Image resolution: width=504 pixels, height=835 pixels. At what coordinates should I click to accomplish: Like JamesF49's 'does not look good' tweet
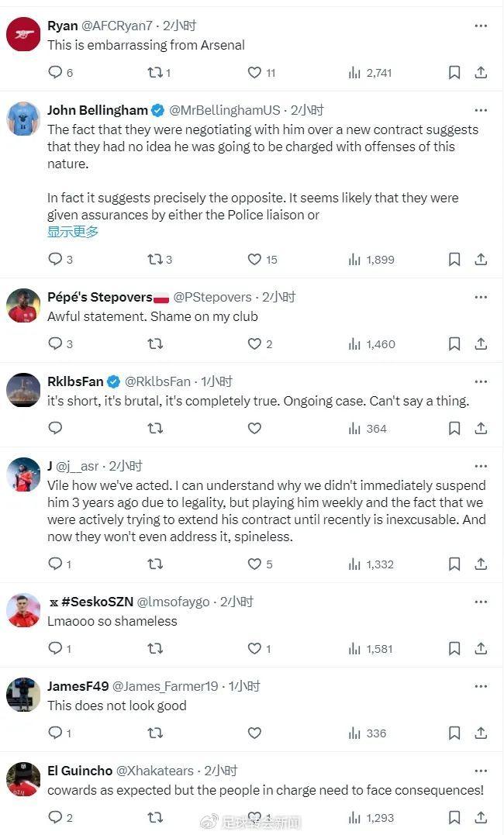[254, 733]
